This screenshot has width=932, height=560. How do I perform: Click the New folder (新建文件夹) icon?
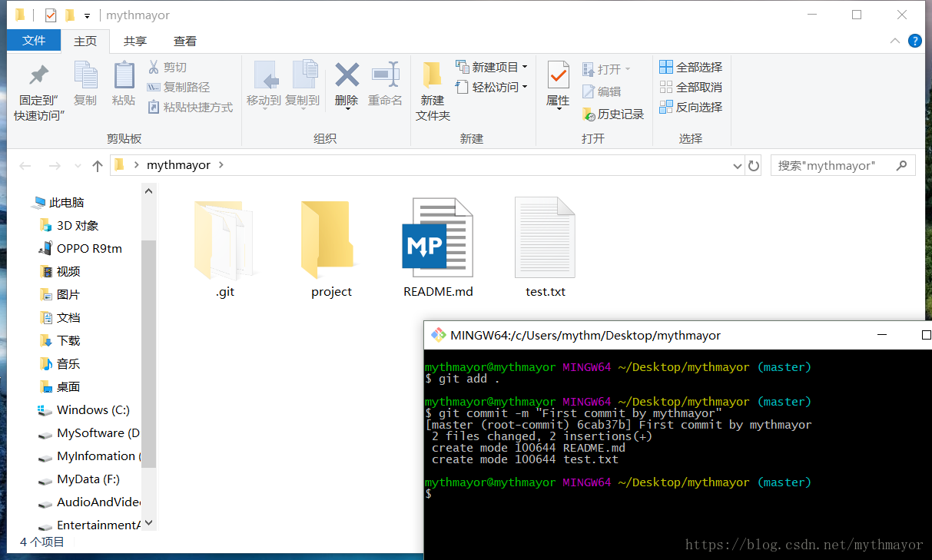click(x=433, y=75)
